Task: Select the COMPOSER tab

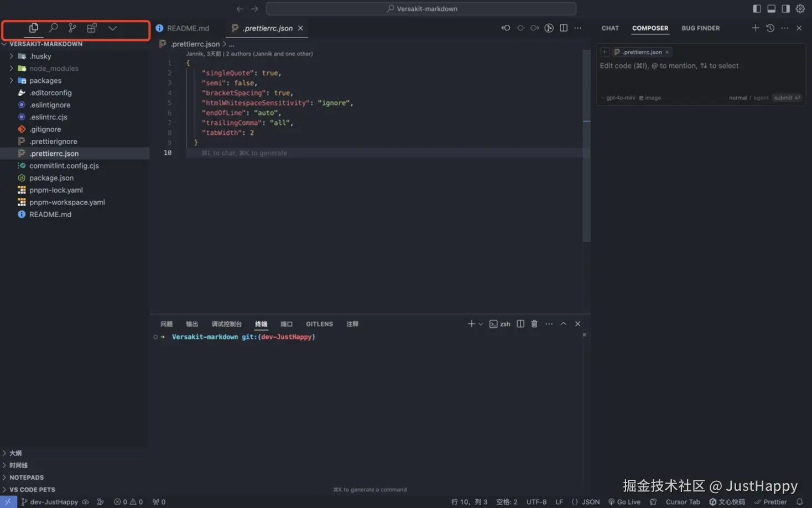Action: tap(650, 28)
